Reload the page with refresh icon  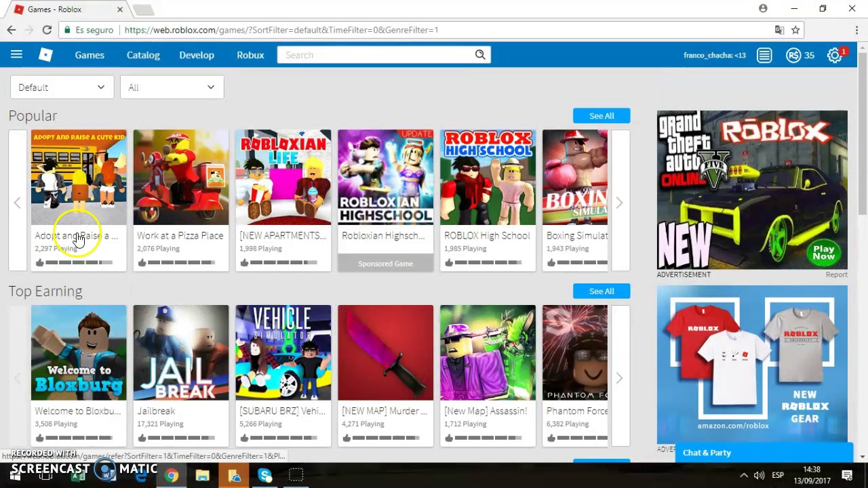click(x=47, y=30)
